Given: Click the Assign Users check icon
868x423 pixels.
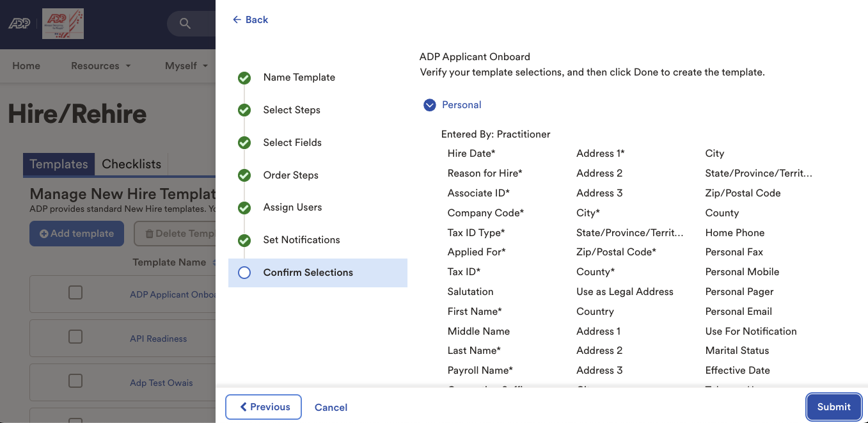Looking at the screenshot, I should tap(244, 207).
